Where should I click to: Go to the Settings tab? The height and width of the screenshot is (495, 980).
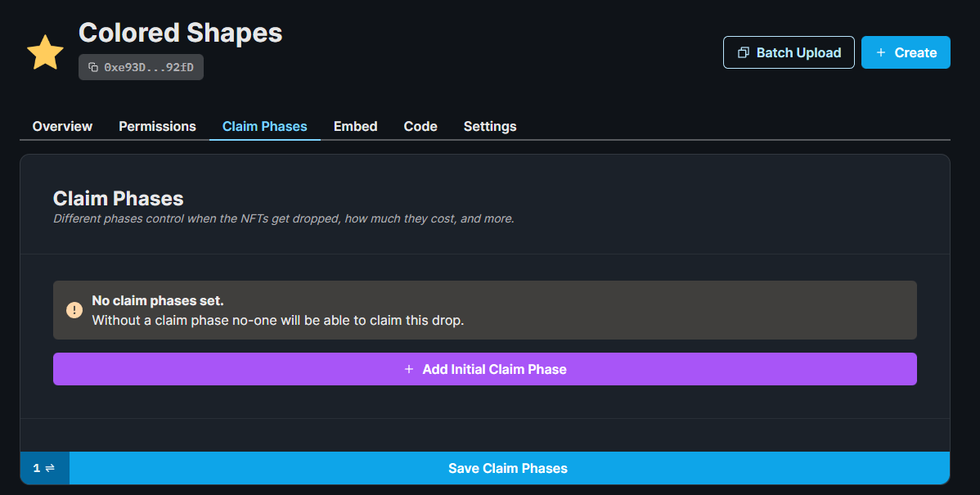489,126
